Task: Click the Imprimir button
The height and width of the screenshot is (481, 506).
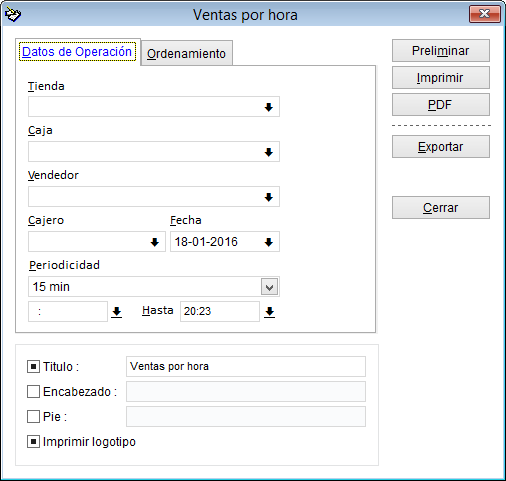Action: pyautogui.click(x=441, y=78)
